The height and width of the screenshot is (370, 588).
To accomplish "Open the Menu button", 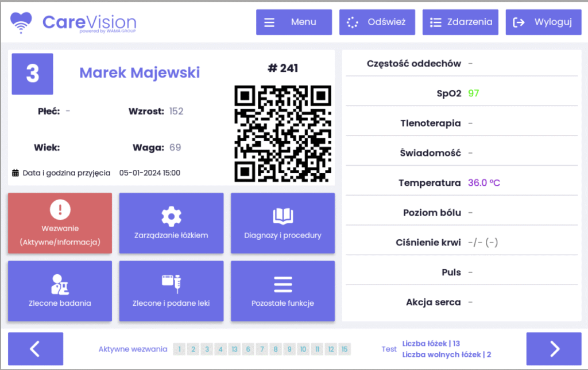I will [x=294, y=22].
